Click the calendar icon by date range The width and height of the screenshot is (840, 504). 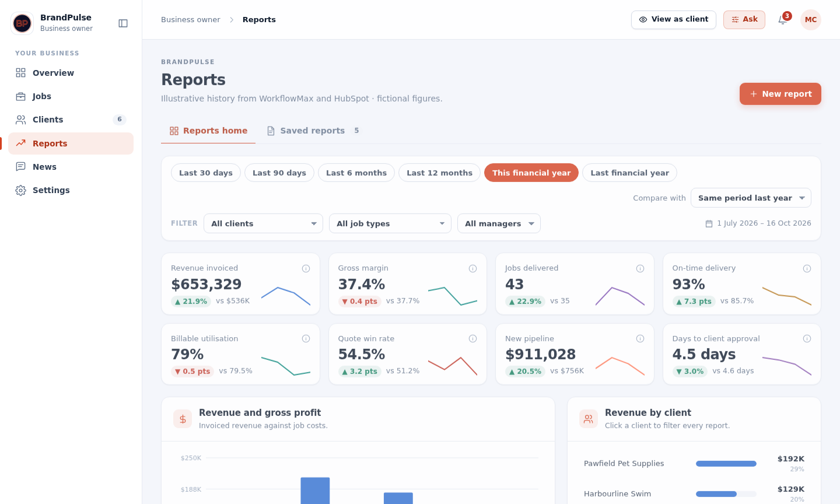(709, 223)
